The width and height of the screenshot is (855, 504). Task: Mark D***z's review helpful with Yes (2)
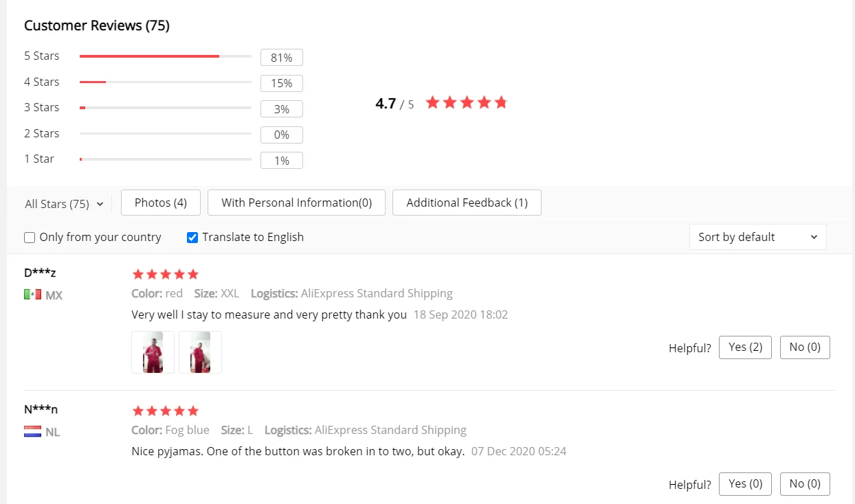coord(745,347)
